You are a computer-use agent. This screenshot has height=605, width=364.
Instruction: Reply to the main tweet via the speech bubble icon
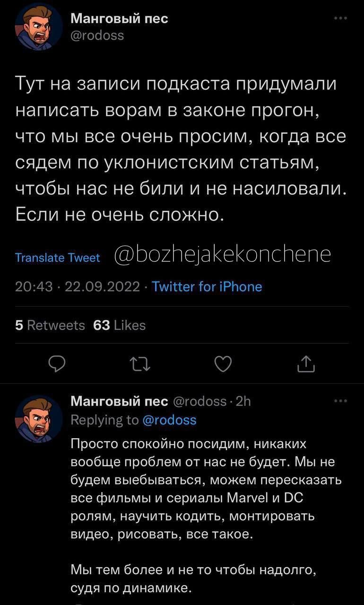pyautogui.click(x=57, y=363)
